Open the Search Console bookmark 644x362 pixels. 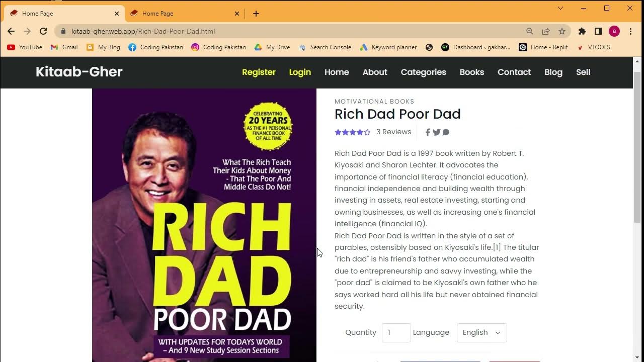click(x=325, y=47)
